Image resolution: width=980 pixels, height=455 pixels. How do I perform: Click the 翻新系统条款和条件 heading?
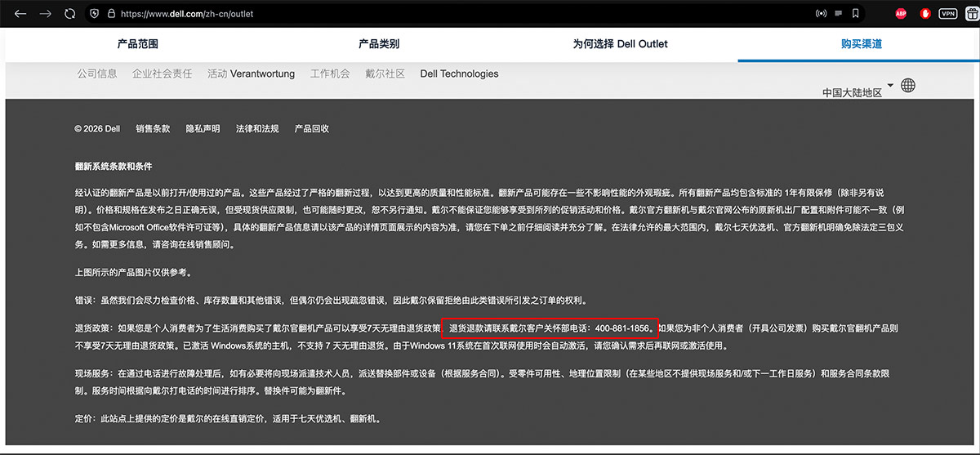click(114, 166)
